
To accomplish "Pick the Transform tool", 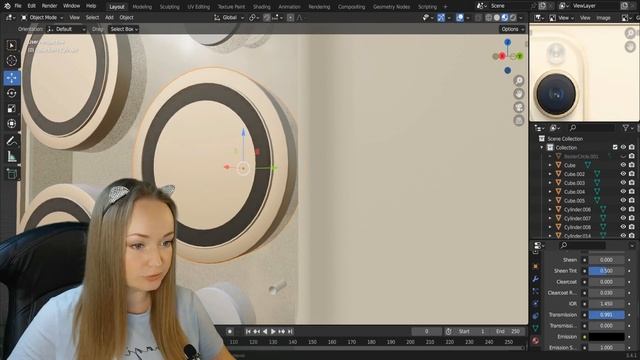I will 11,123.
